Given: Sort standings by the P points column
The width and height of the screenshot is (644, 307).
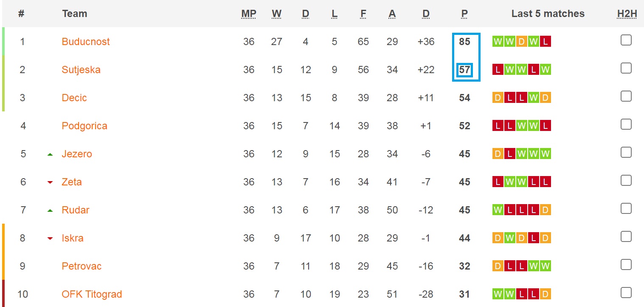Looking at the screenshot, I should click(464, 13).
